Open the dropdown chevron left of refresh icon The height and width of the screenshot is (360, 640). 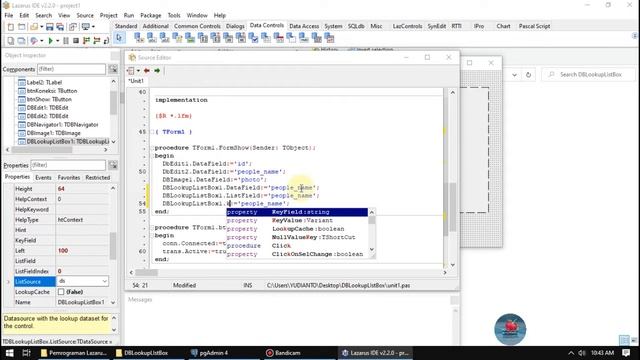pos(514,75)
